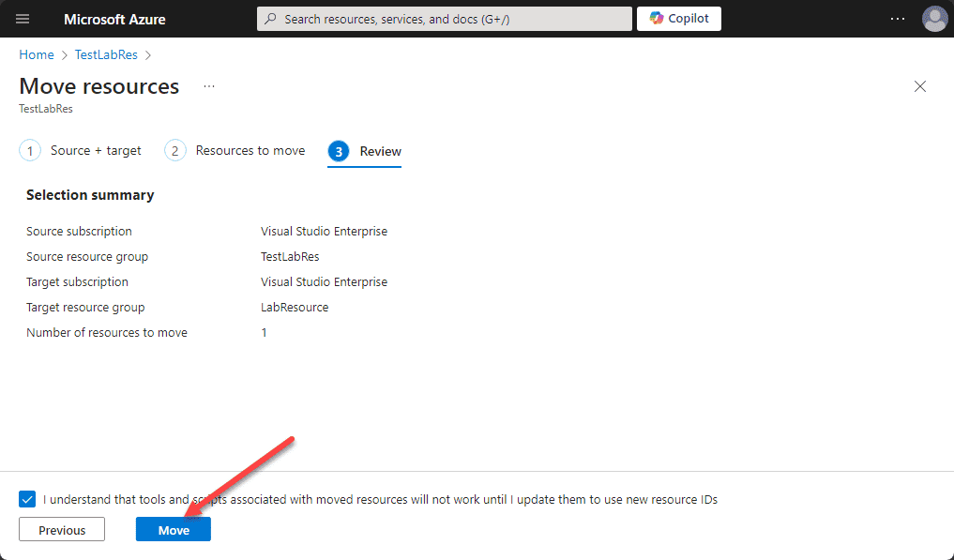Select the Target subscription value Visual Studio Enterprise
This screenshot has height=560, width=954.
pyautogui.click(x=325, y=281)
